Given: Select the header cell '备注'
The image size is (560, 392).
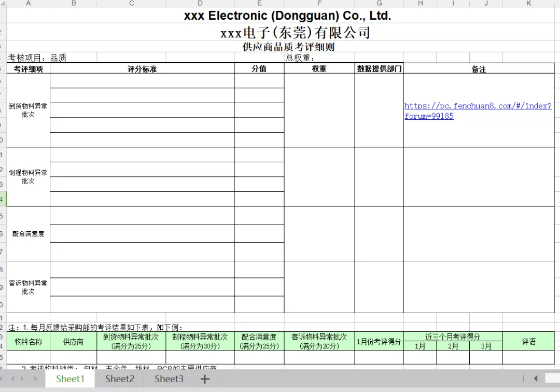Looking at the screenshot, I should point(479,69).
